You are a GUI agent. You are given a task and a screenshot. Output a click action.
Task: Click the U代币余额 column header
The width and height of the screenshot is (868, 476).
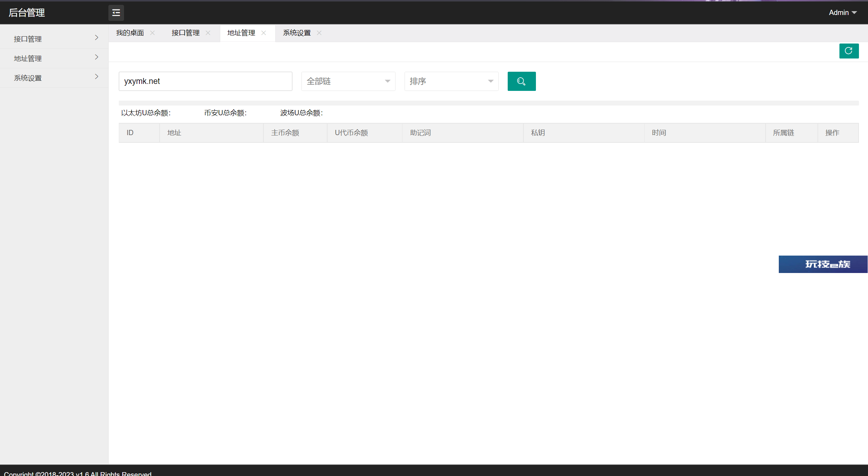[365, 133]
